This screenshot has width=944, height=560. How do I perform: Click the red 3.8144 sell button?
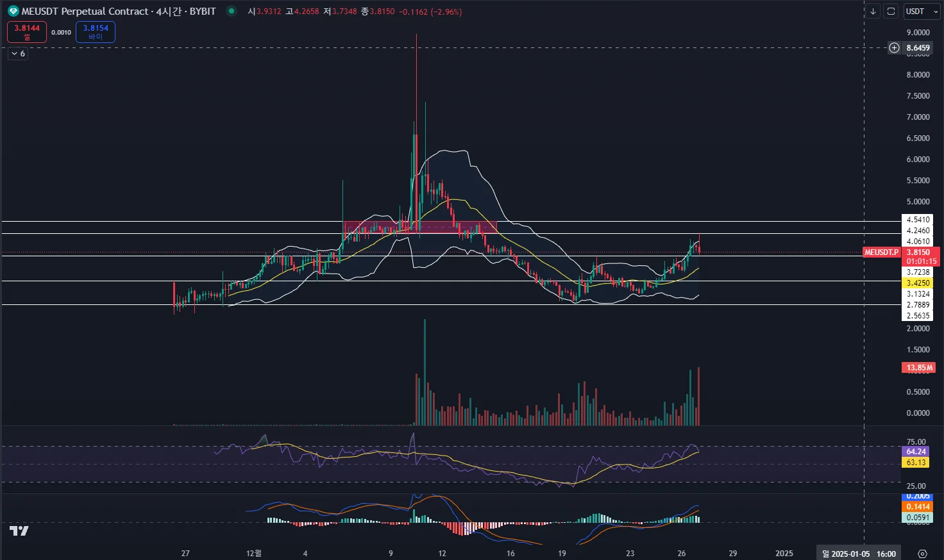coord(27,32)
